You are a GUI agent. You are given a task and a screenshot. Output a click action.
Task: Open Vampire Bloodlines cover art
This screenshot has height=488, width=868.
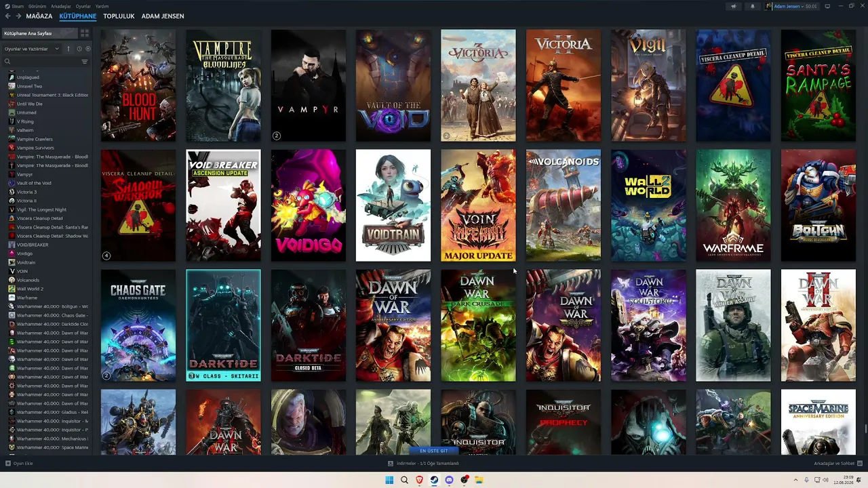223,85
